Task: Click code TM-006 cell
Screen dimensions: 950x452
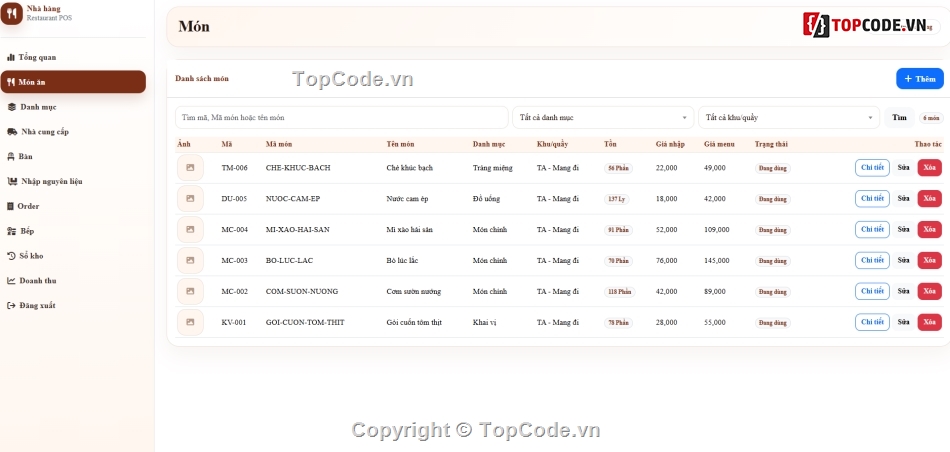Action: [234, 168]
